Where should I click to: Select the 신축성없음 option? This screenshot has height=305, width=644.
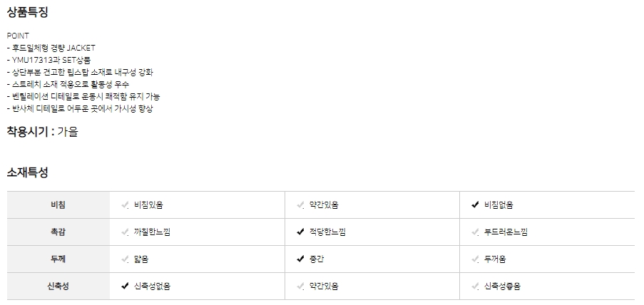[151, 286]
